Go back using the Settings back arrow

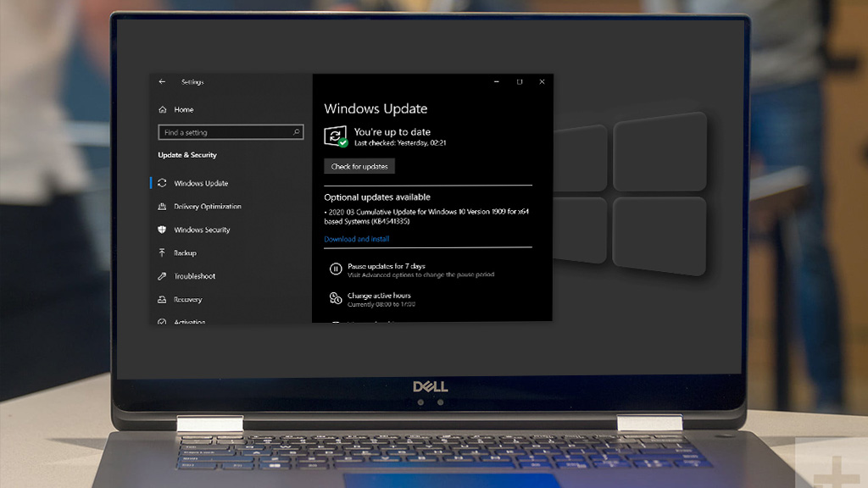pos(162,82)
